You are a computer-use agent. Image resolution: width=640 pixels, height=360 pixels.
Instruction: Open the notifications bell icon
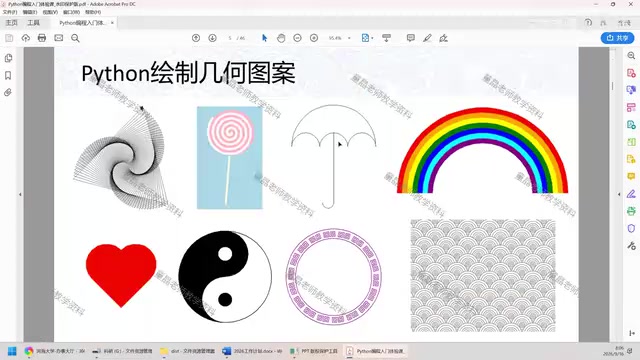tap(603, 23)
